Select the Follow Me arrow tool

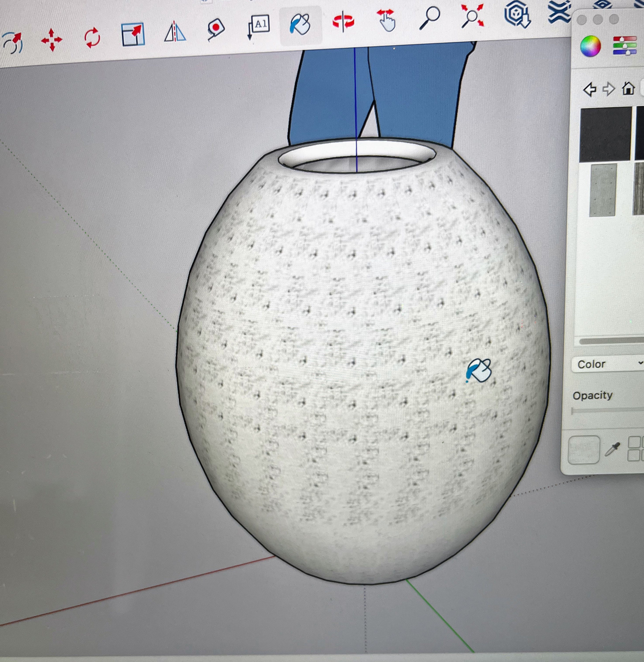point(13,43)
